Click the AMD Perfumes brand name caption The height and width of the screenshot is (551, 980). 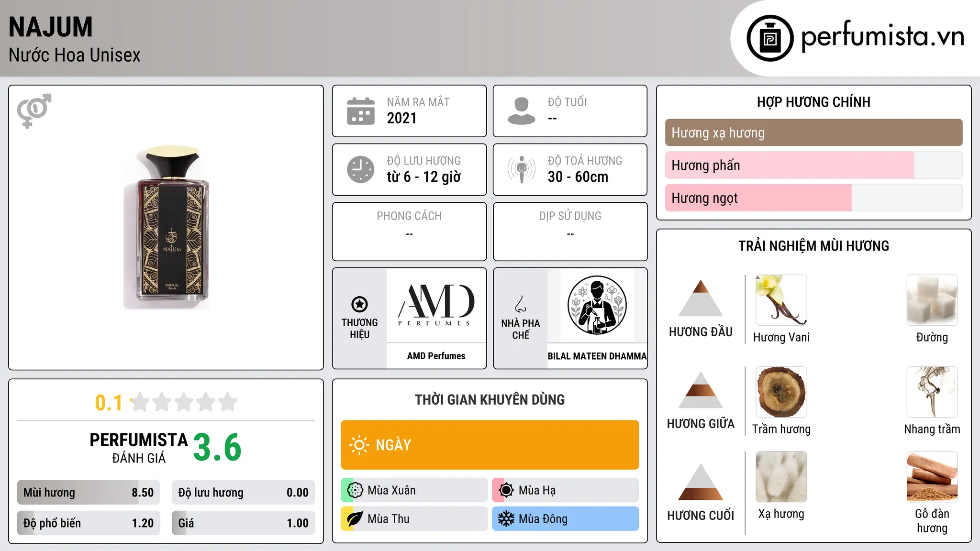[x=436, y=356]
